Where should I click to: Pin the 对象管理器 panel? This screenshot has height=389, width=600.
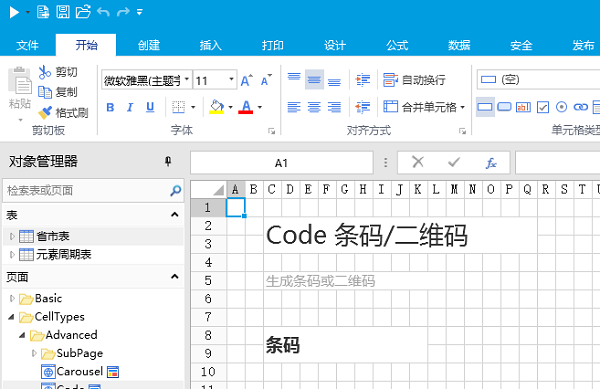tap(168, 161)
